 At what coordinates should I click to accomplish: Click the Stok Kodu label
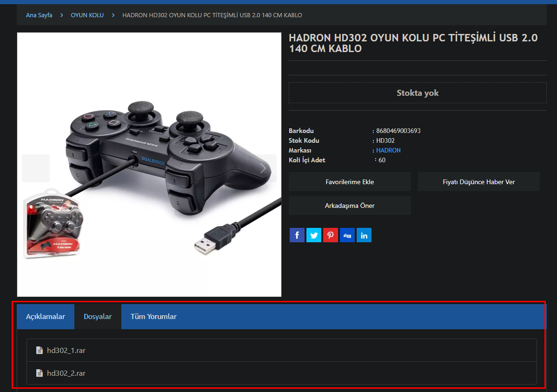coord(304,141)
